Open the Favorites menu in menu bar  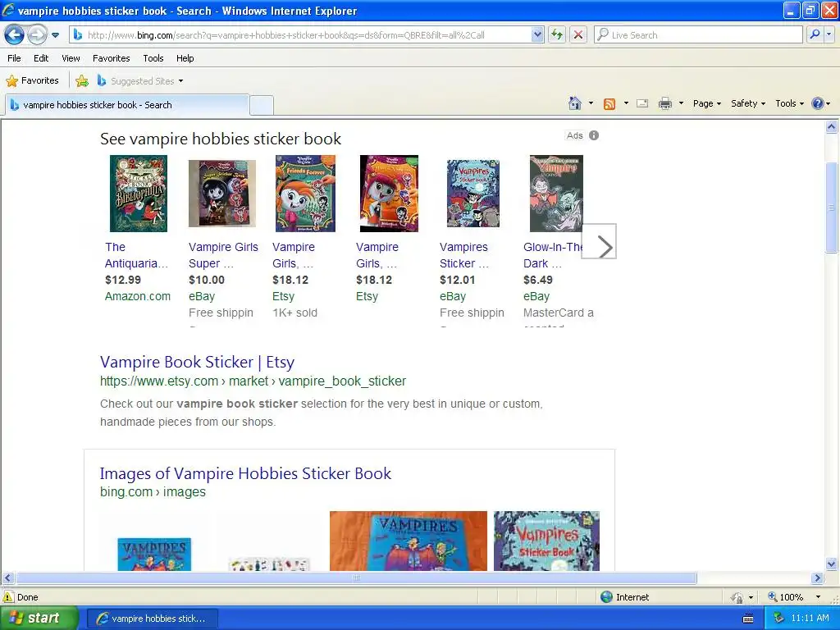111,58
